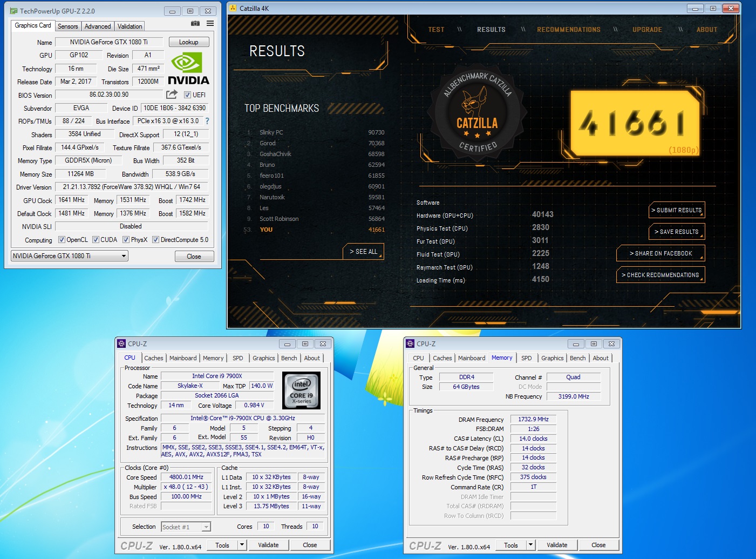This screenshot has height=559, width=756.
Task: Open the Bench tab in right CPU-Z
Action: click(x=577, y=358)
